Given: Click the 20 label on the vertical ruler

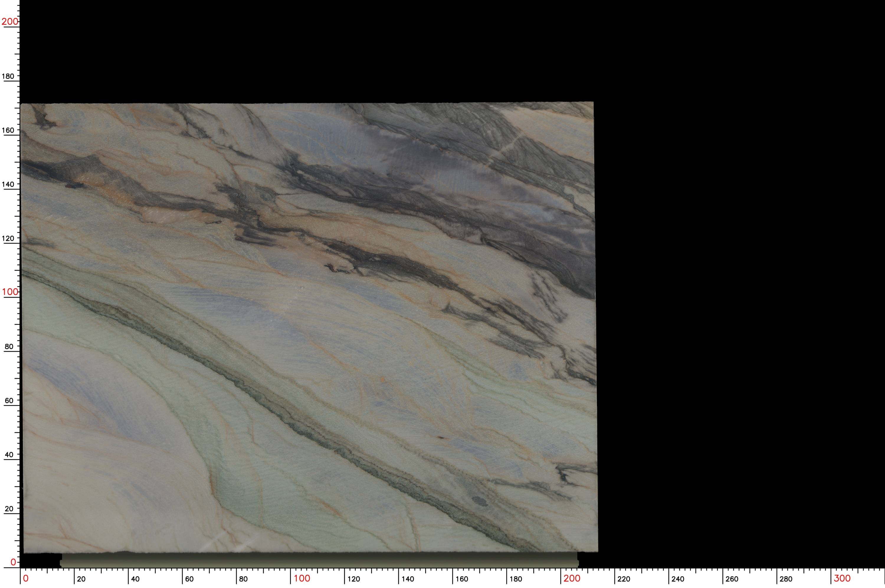Looking at the screenshot, I should pyautogui.click(x=9, y=509).
